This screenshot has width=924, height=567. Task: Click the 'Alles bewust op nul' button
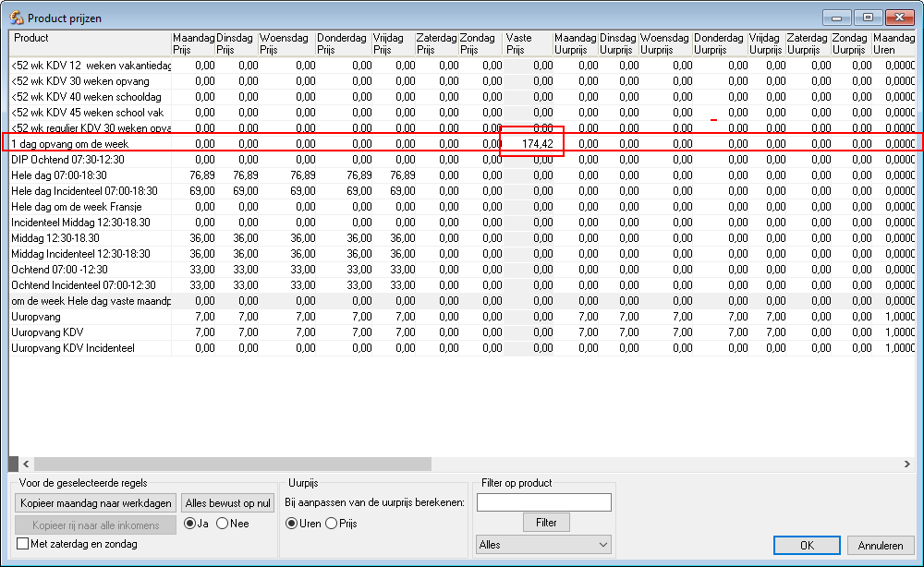tap(227, 503)
